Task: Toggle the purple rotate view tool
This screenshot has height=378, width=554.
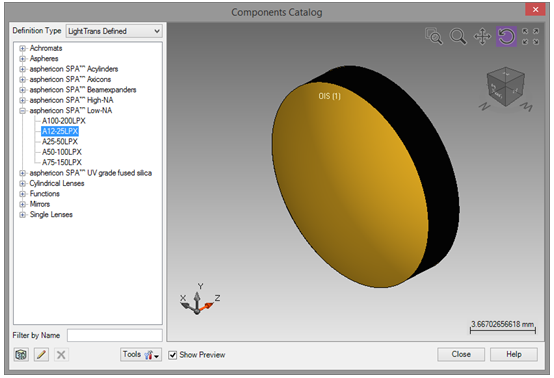Action: [506, 36]
